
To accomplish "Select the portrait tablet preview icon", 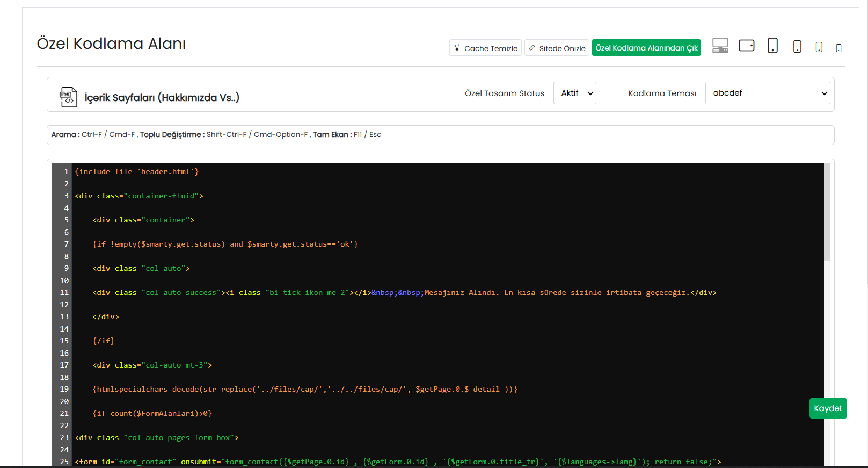I will tap(772, 46).
